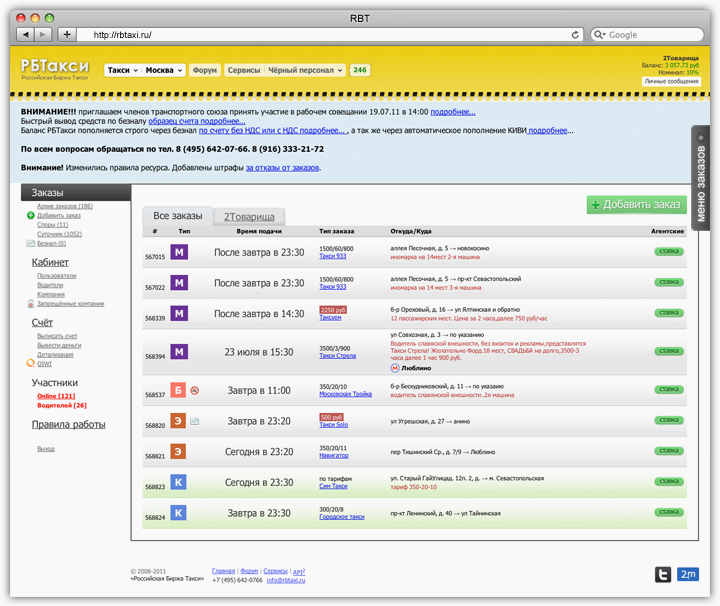Open the Московская Тройка link
Image resolution: width=720 pixels, height=606 pixels.
[x=345, y=394]
